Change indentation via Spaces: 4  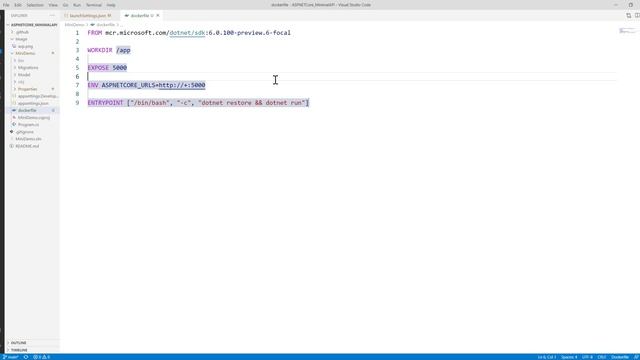(569, 357)
